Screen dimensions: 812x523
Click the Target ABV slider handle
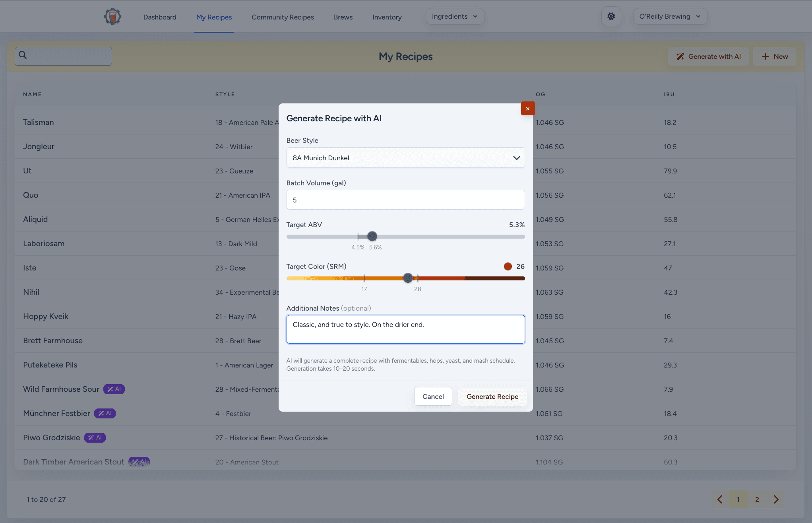click(x=372, y=236)
